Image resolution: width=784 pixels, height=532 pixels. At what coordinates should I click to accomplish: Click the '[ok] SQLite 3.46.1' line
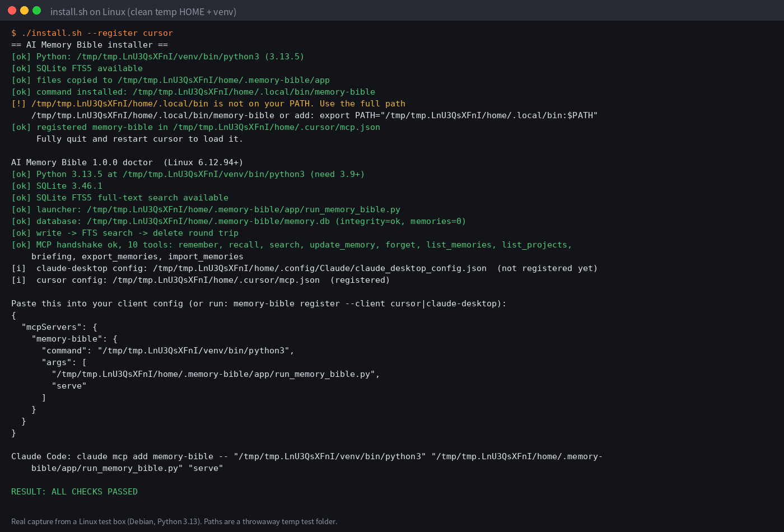57,186
